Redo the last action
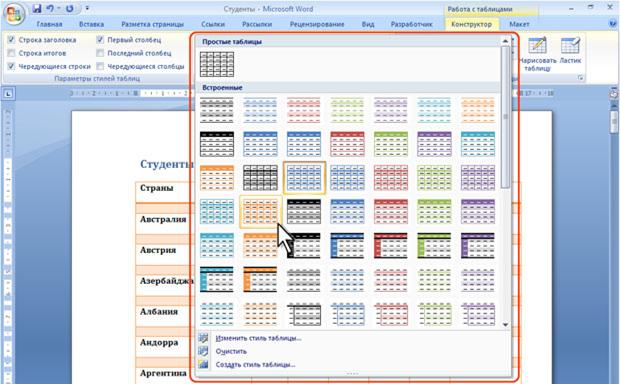 [x=70, y=8]
